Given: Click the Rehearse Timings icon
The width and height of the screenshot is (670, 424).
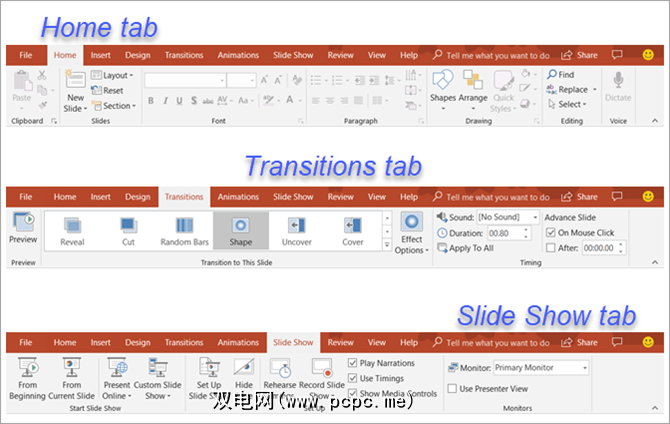Looking at the screenshot, I should click(x=279, y=368).
